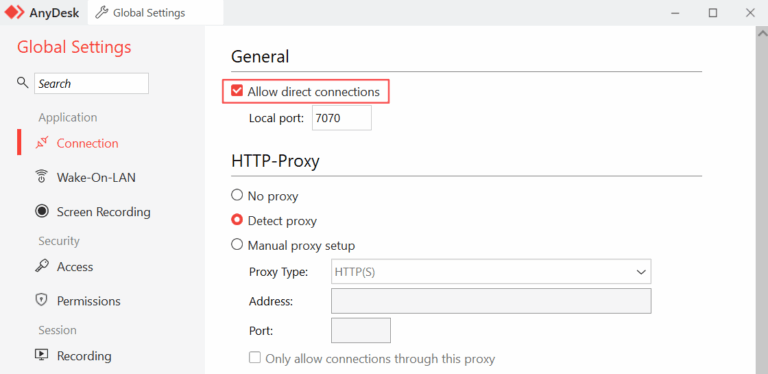Click the Permissions shield icon
Screen dimensions: 768x374
pos(42,300)
